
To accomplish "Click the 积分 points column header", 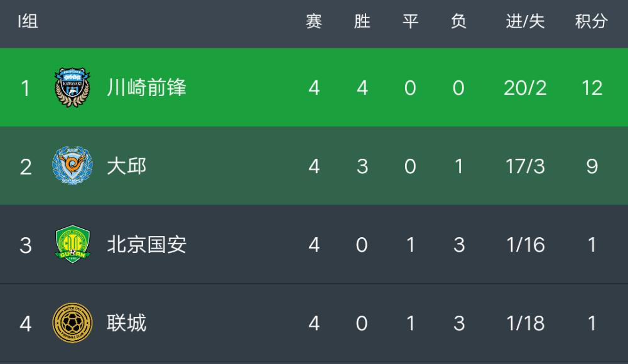I will 592,21.
